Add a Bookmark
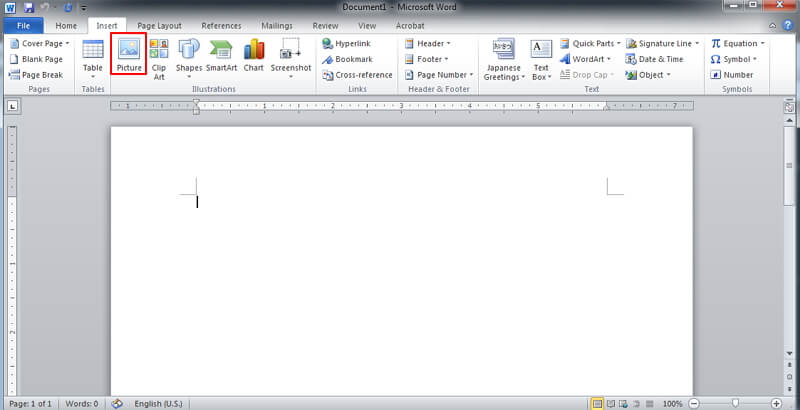The height and width of the screenshot is (410, 800). click(x=347, y=59)
